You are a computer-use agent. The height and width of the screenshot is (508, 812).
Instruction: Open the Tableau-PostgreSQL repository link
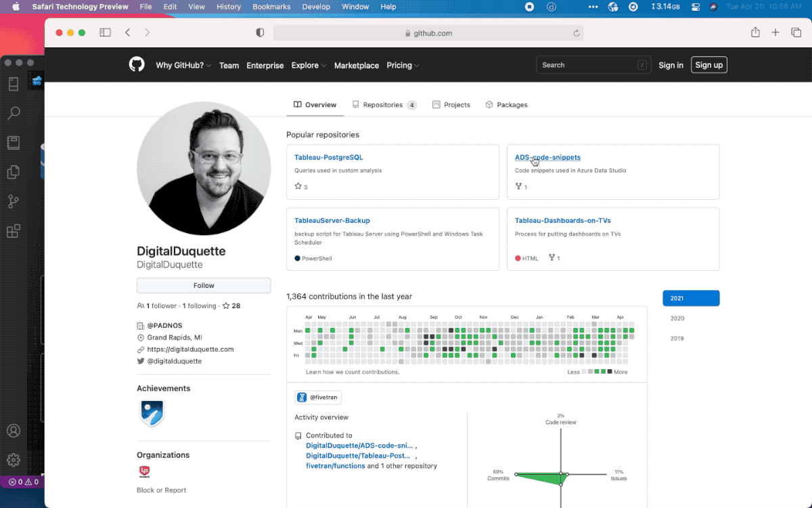coord(329,157)
